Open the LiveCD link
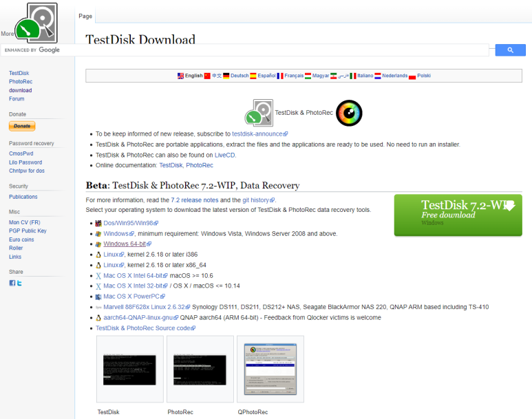Viewport: 532px width, 419px height. (224, 155)
